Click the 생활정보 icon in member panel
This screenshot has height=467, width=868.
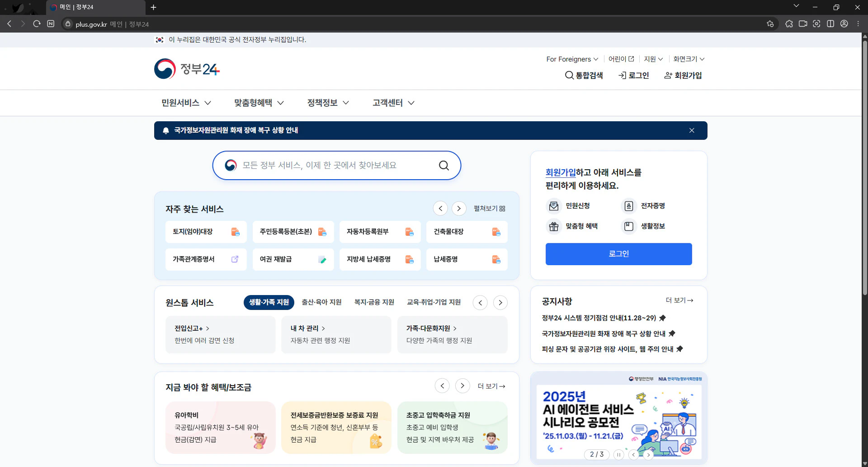tap(628, 226)
